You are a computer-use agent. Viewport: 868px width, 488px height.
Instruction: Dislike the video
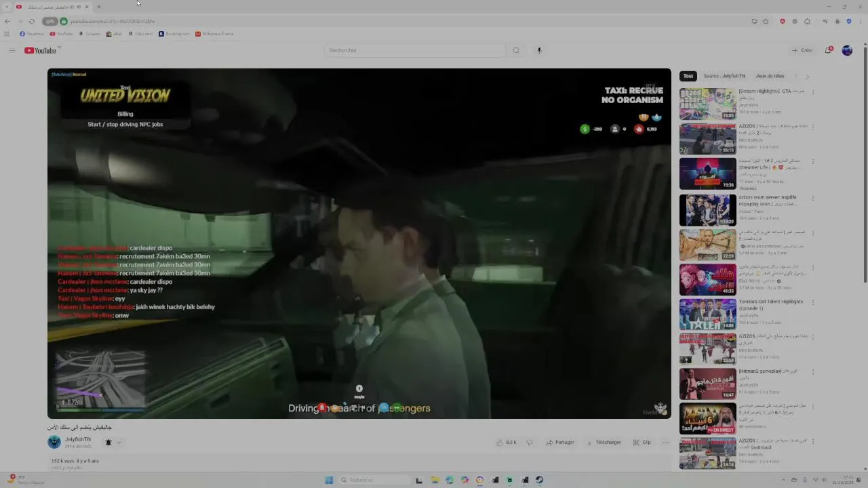[x=530, y=443]
